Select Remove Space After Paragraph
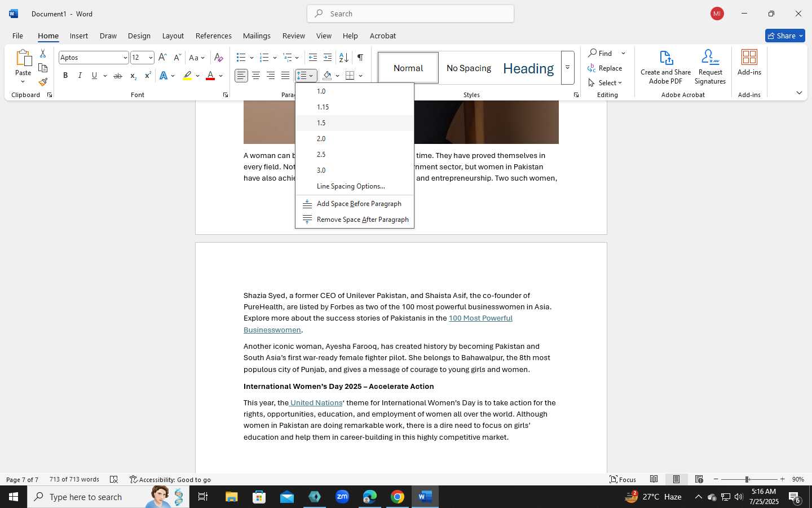 point(355,220)
